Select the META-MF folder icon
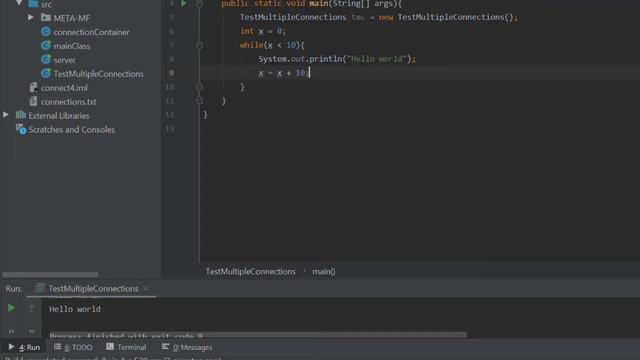This screenshot has width=640, height=360. [x=46, y=18]
